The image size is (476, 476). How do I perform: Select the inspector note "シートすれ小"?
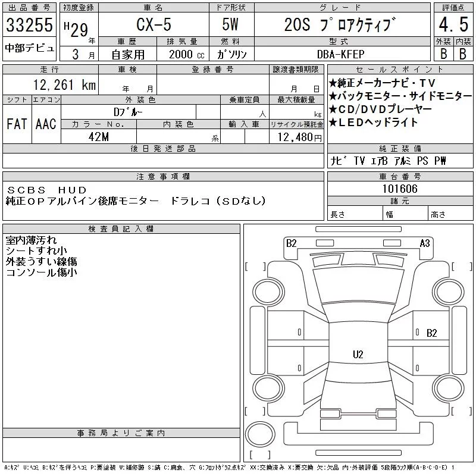click(x=36, y=250)
